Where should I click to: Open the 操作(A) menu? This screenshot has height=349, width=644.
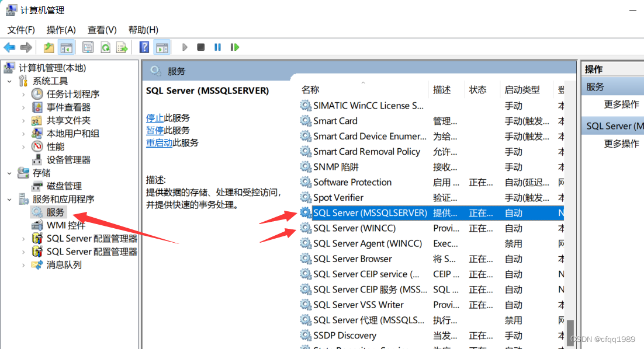tap(61, 30)
